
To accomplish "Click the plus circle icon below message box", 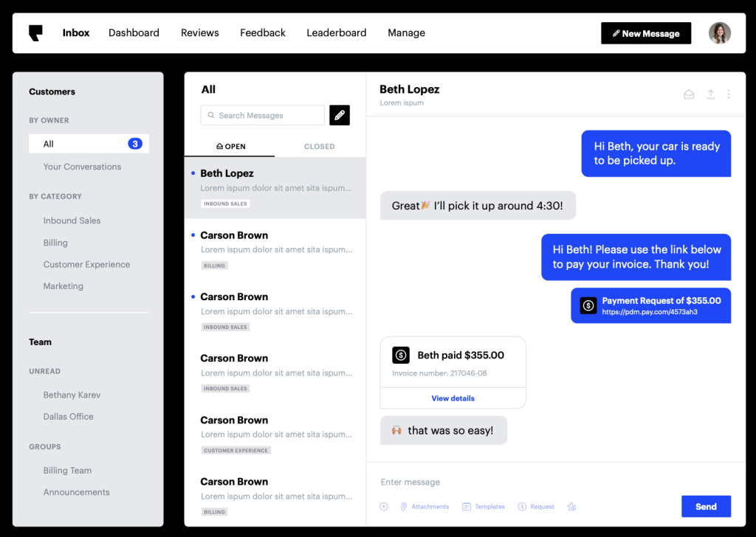I will tap(384, 507).
